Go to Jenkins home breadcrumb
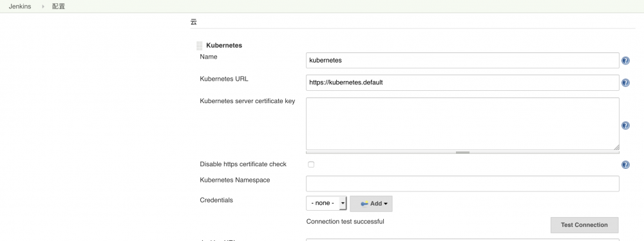Screen dimensions: 644x241 click(x=20, y=6)
